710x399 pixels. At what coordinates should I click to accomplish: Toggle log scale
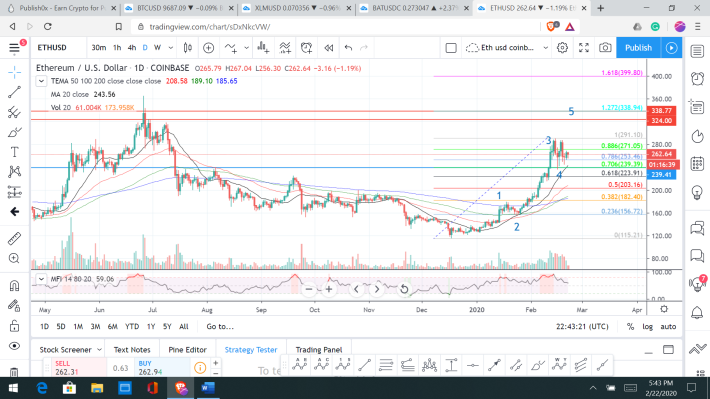(648, 327)
